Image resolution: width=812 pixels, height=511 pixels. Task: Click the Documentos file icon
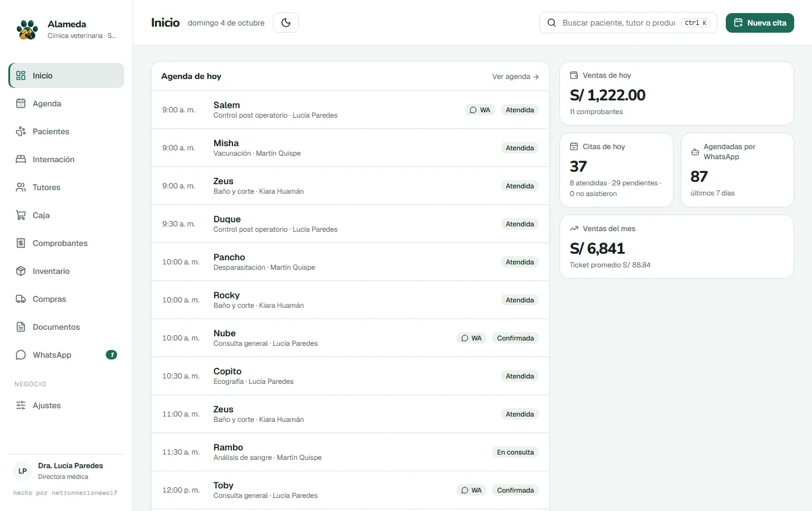[21, 327]
